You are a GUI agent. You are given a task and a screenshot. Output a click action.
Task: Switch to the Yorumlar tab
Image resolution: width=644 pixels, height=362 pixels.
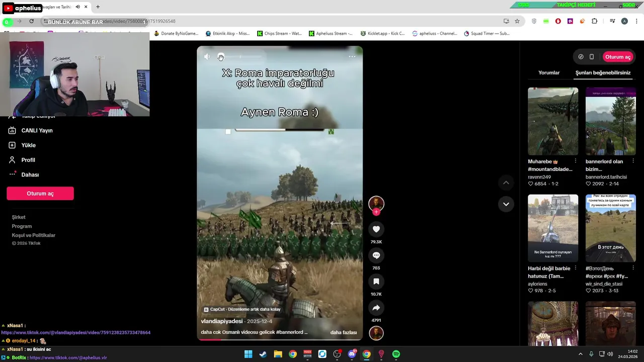pos(549,72)
